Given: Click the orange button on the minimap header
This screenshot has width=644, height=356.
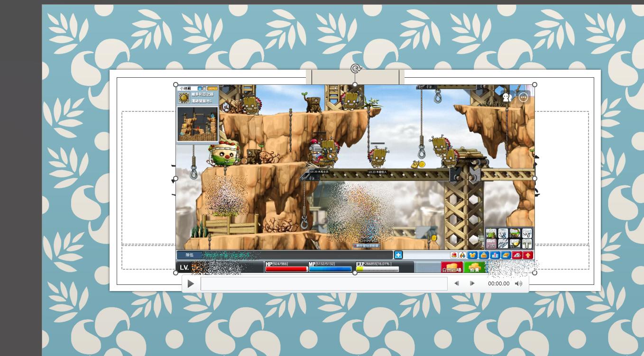Looking at the screenshot, I should point(212,88).
